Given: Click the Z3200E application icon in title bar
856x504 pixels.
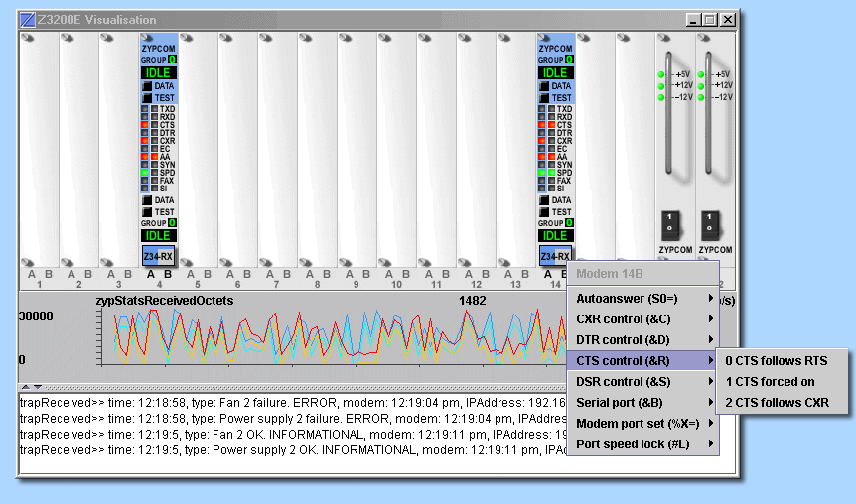Looking at the screenshot, I should [29, 19].
